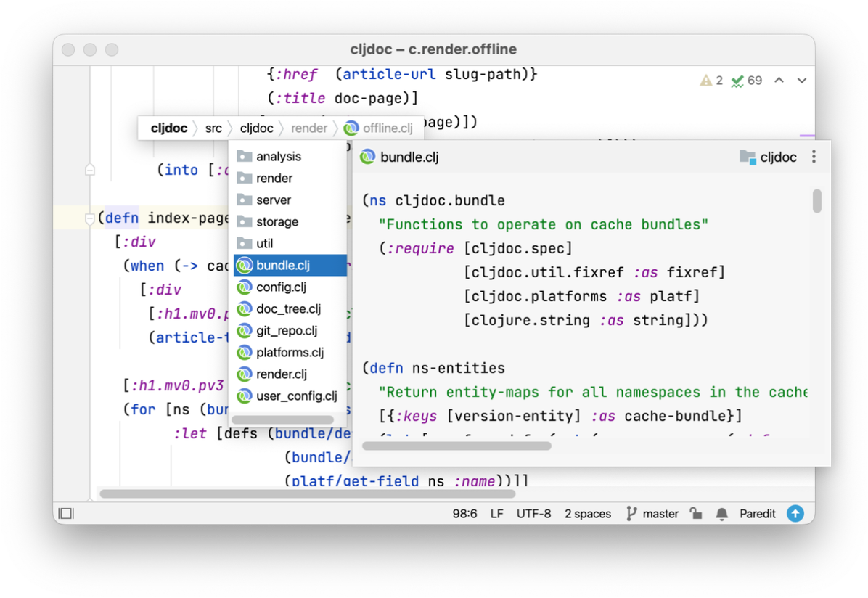Image resolution: width=868 pixels, height=598 pixels.
Task: Open the master git branch widget
Action: (x=652, y=514)
